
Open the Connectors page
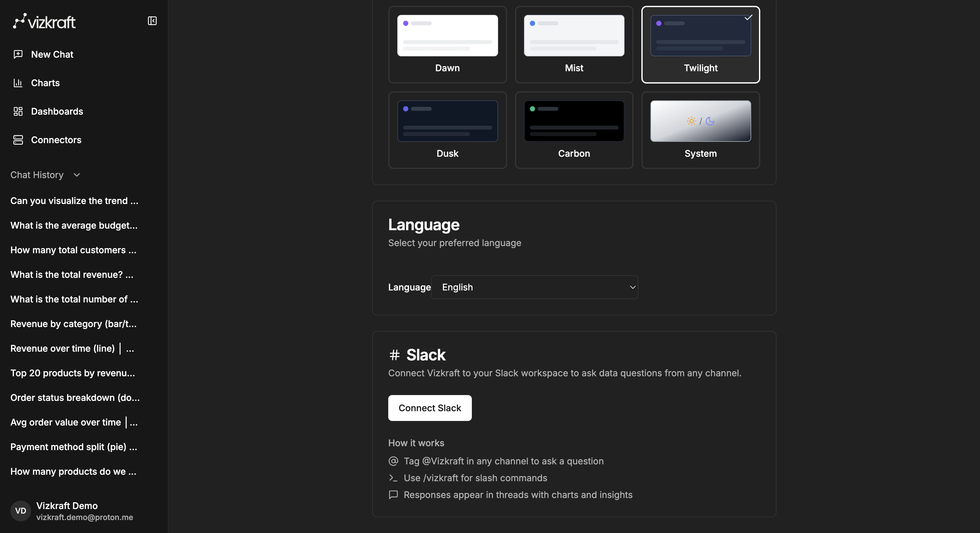point(56,140)
